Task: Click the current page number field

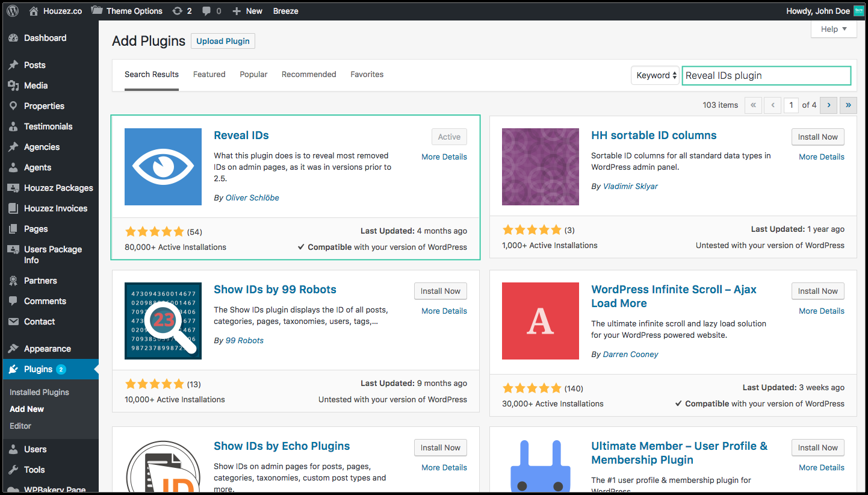Action: click(791, 105)
